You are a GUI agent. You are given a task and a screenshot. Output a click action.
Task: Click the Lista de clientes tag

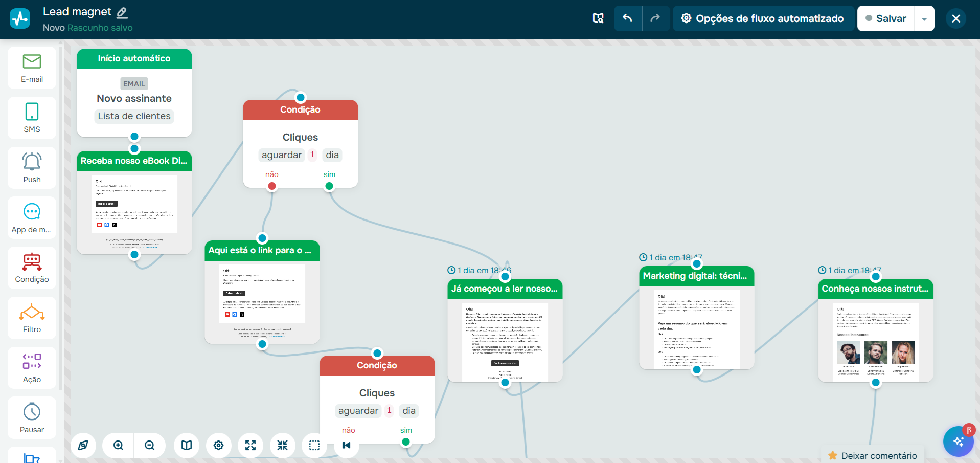click(134, 116)
